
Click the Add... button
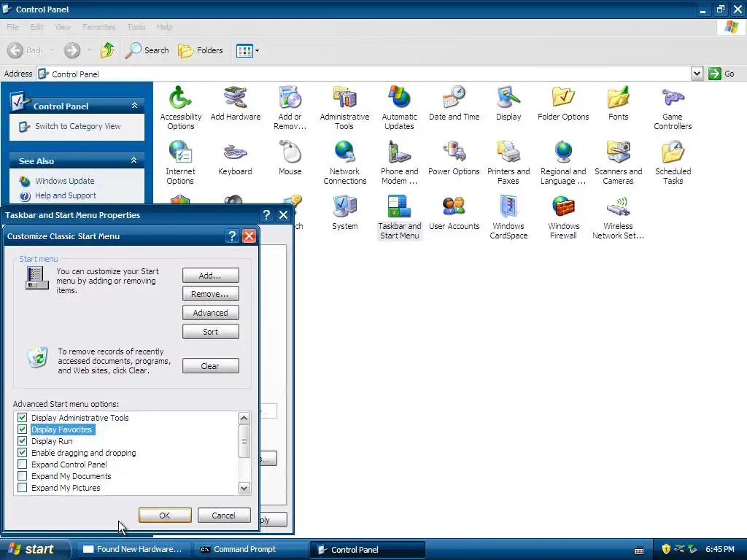pyautogui.click(x=211, y=275)
